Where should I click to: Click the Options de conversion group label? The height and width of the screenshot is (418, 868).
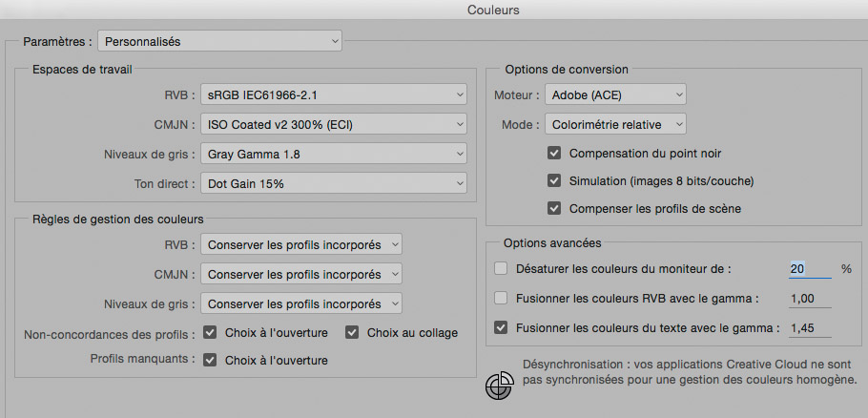pyautogui.click(x=567, y=70)
